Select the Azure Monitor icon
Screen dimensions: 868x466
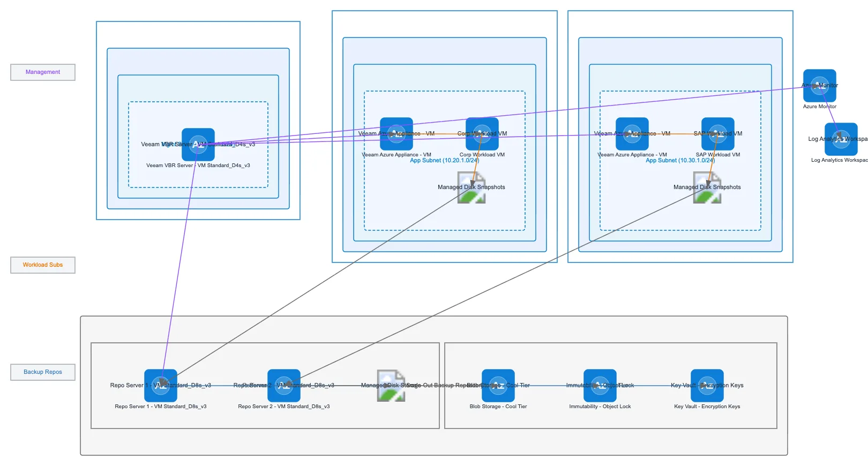pos(820,86)
